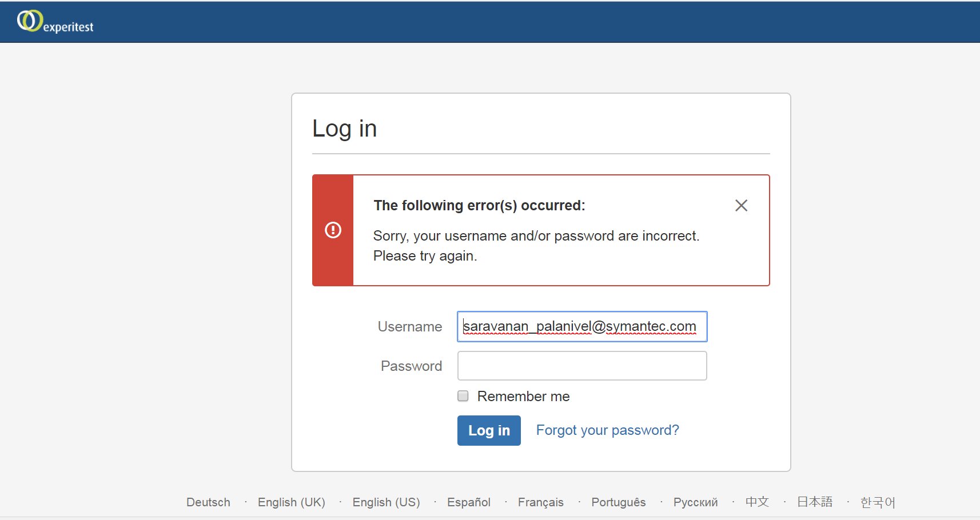Select the 日本語 language link
Viewport: 980px width, 520px height.
[x=815, y=502]
